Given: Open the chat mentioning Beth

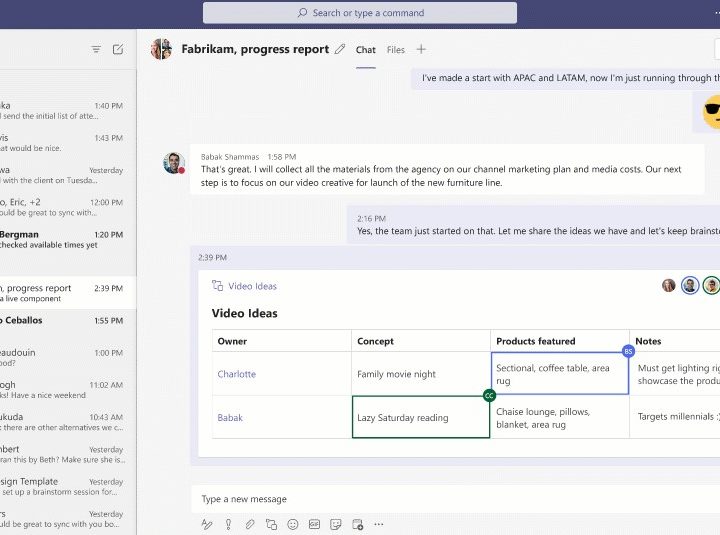Looking at the screenshot, I should tap(68, 453).
